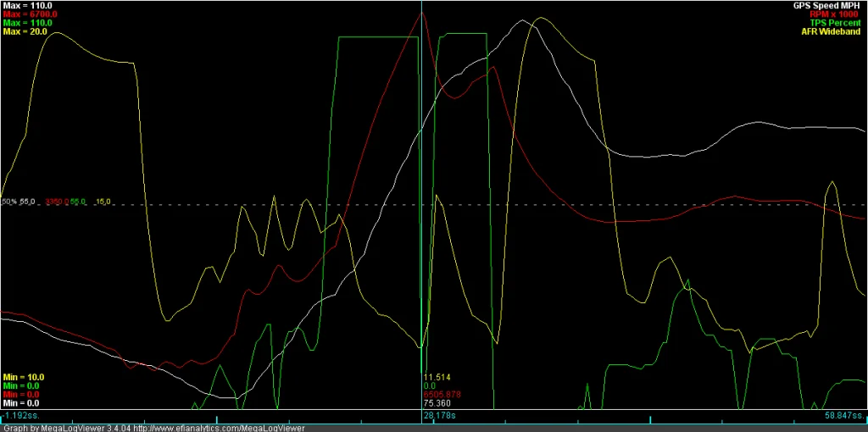
Task: Click the cursor speed value 75.360
Action: [x=437, y=403]
